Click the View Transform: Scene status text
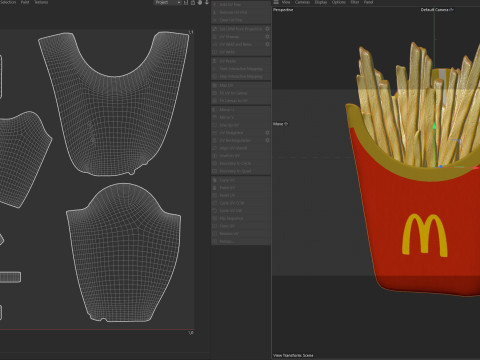Screen dimensions: 480x360 click(x=293, y=355)
